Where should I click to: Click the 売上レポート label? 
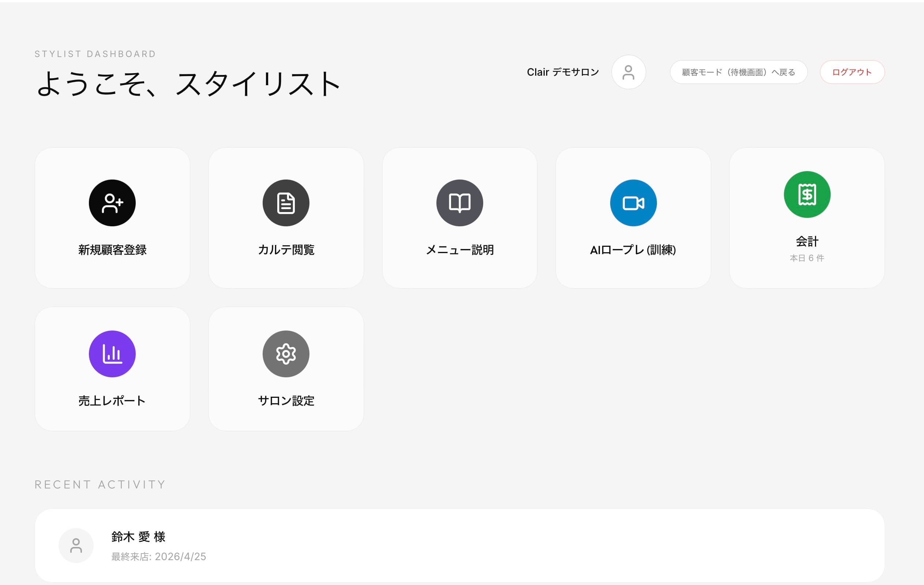(112, 400)
